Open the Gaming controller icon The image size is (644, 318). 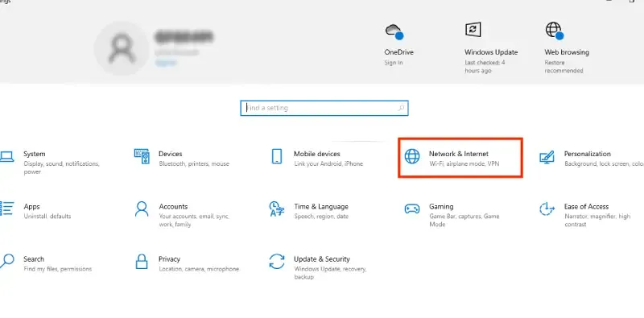412,209
